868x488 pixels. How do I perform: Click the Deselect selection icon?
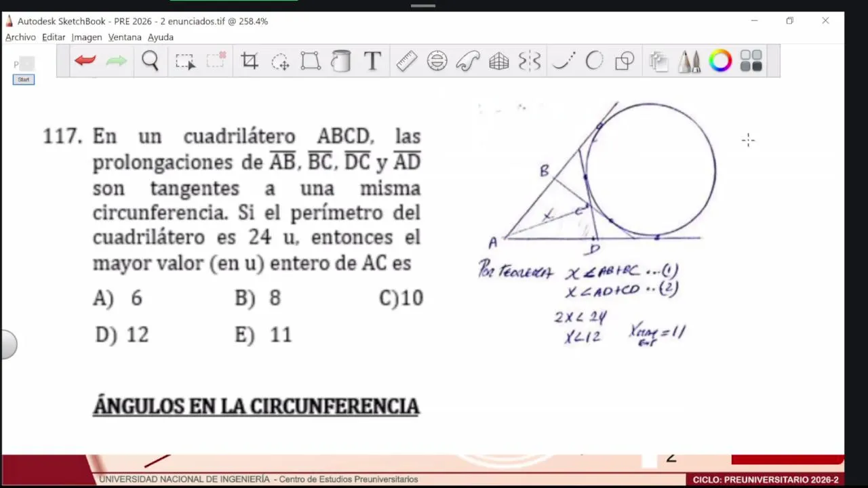click(216, 60)
